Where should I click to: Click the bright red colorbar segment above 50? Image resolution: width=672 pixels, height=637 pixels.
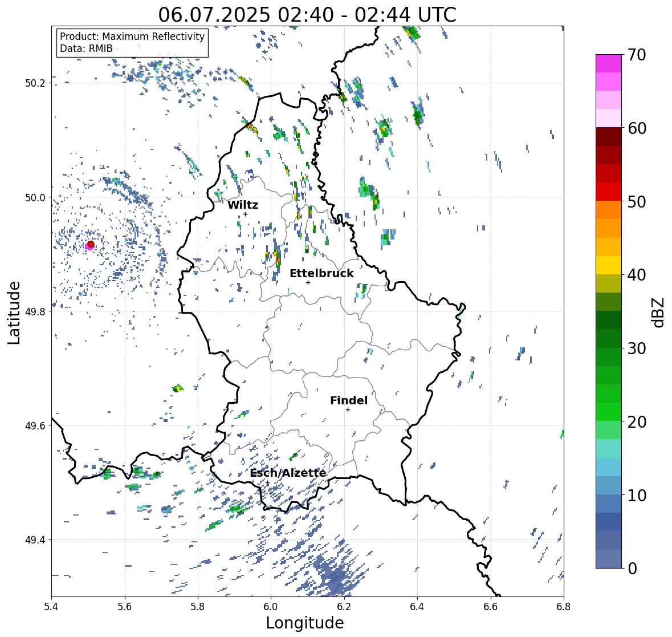[609, 192]
